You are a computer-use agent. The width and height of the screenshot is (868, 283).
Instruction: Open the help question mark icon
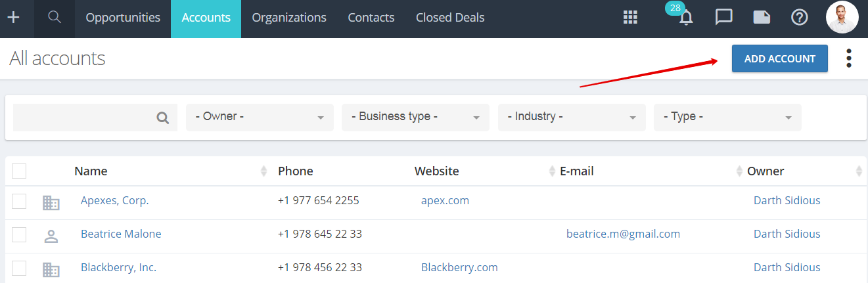[799, 18]
